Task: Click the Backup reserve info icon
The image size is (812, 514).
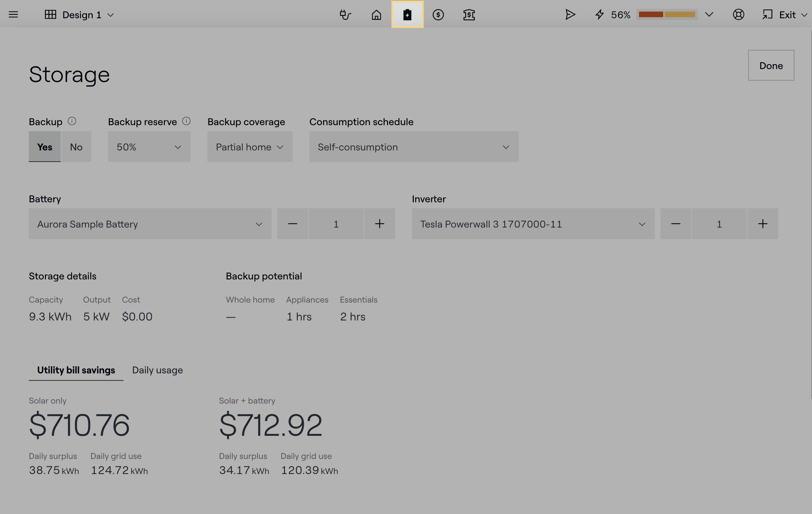Action: [186, 121]
